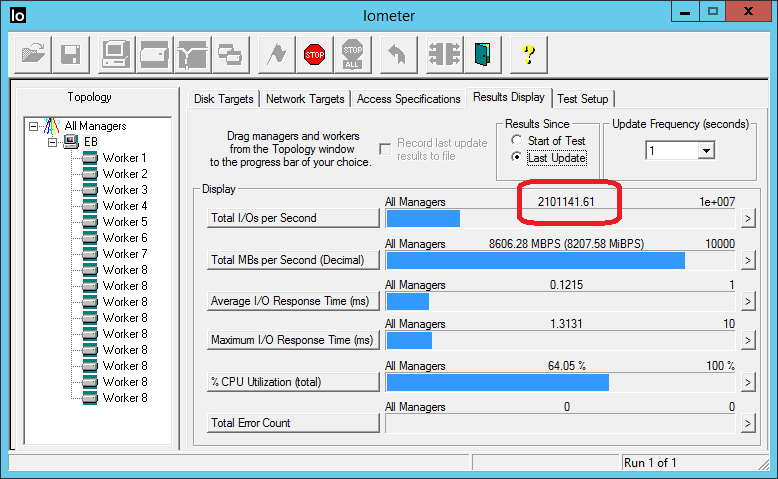778x479 pixels.
Task: Click the Total MBs per Second progress bar
Action: click(560, 260)
